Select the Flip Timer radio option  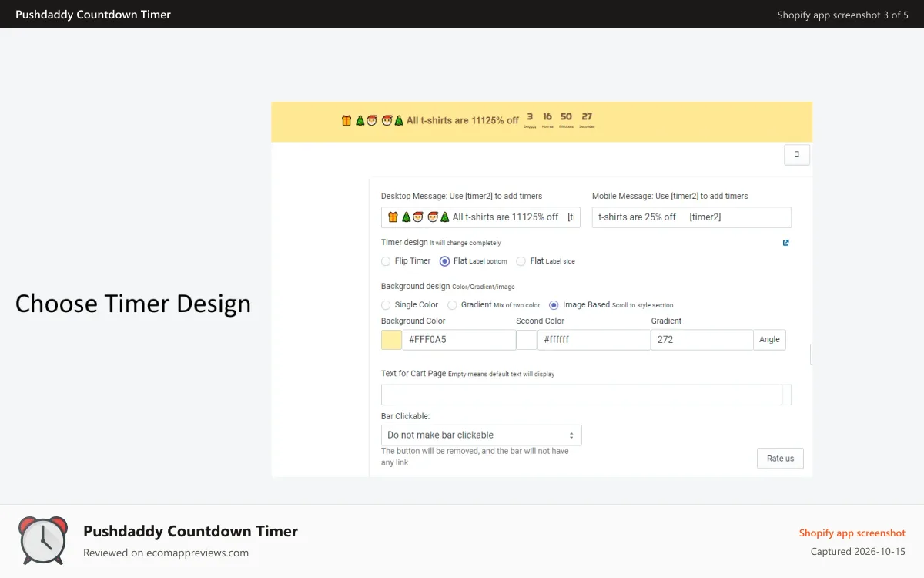386,261
